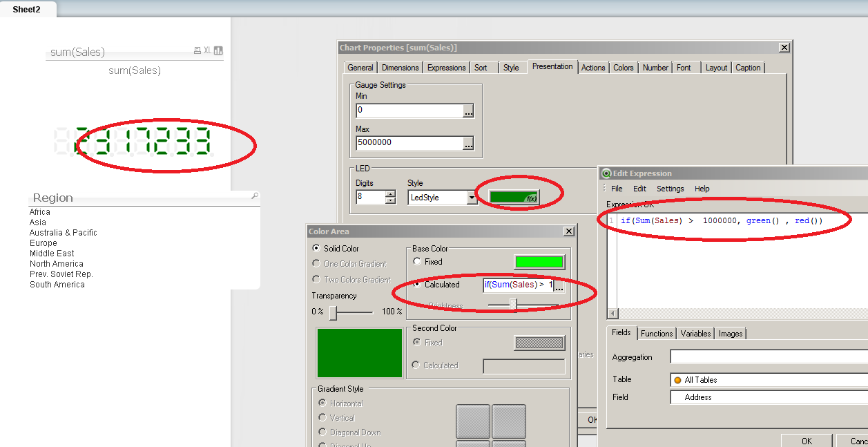
Task: Select the Presentation tab
Action: coord(552,66)
